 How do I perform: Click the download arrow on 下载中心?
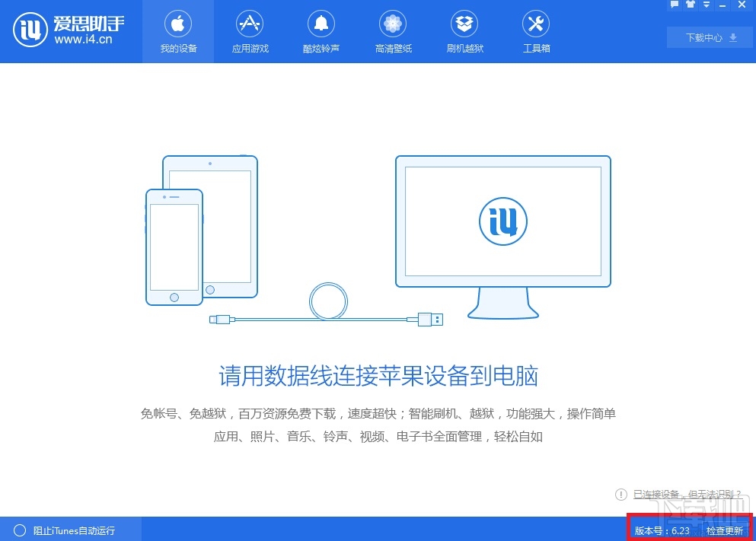(732, 37)
